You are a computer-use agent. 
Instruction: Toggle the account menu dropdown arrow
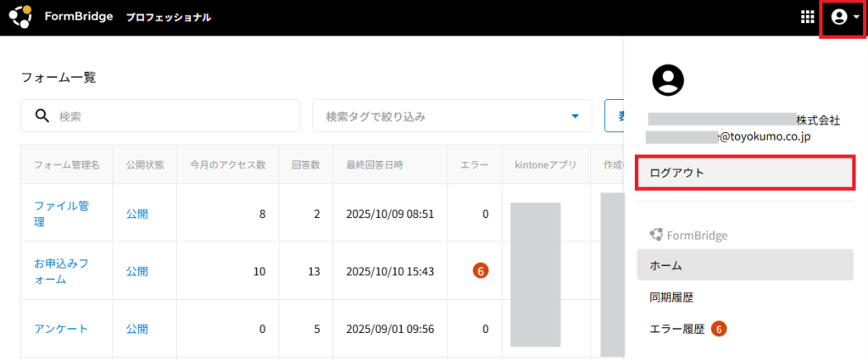tap(855, 18)
